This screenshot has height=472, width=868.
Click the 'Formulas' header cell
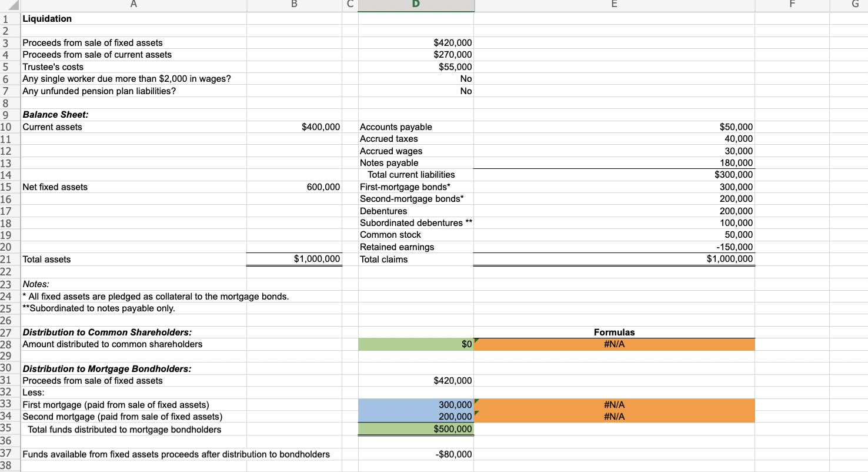(x=614, y=332)
